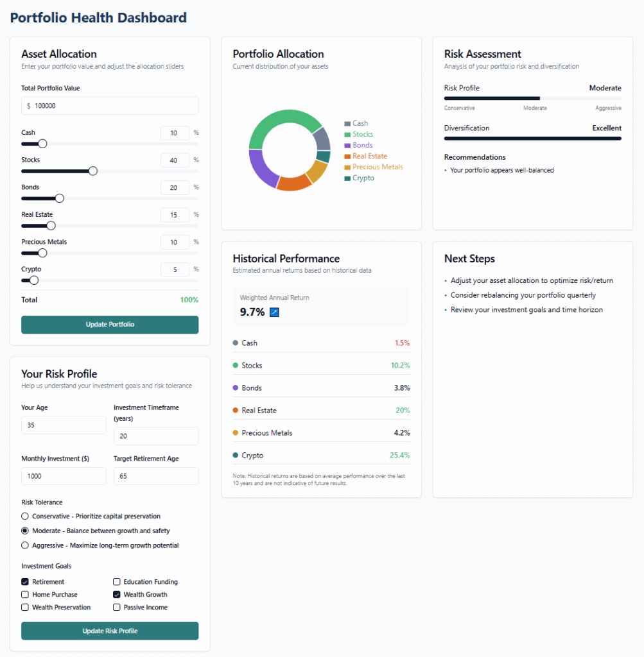Choose the Conservative risk tolerance radio button

pyautogui.click(x=25, y=516)
